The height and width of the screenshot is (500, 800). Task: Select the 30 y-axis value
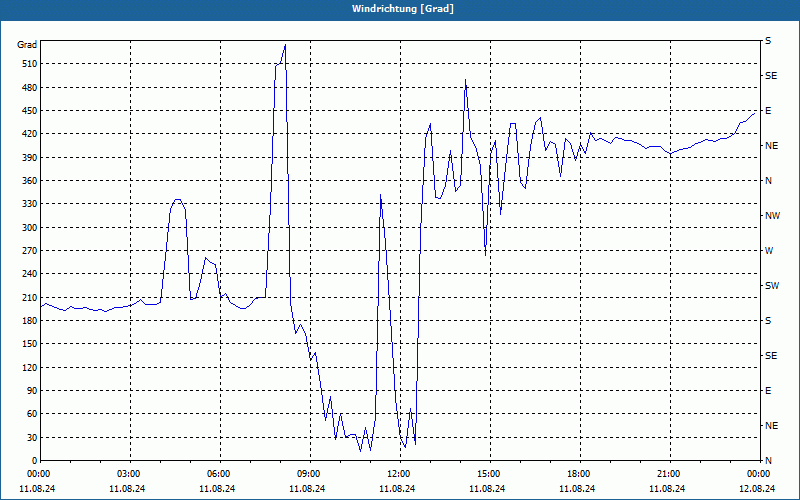32,437
